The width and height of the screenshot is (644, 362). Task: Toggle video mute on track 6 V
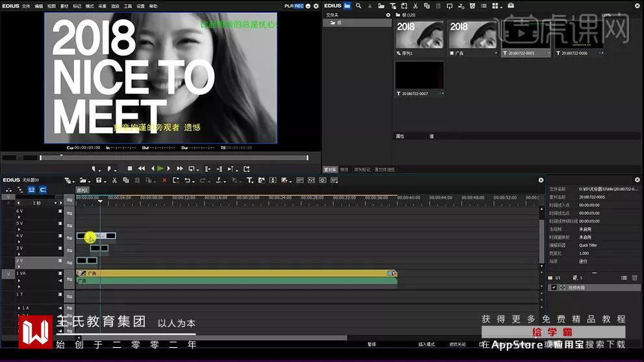(60, 211)
